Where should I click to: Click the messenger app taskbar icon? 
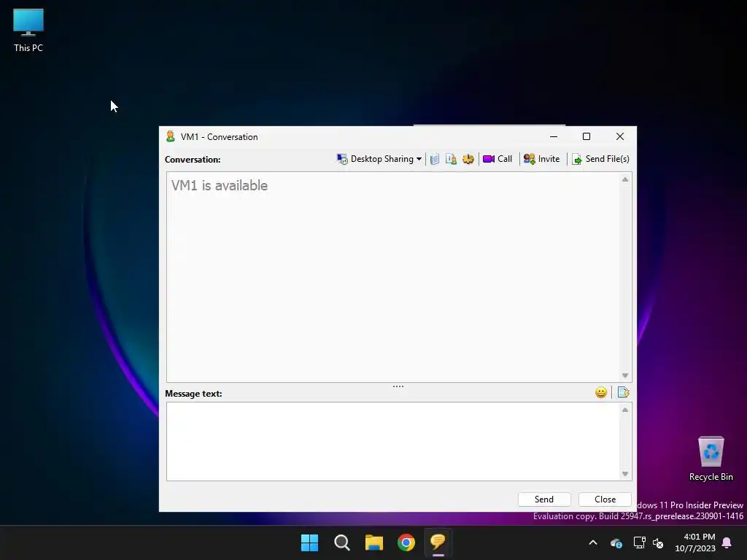click(x=438, y=542)
